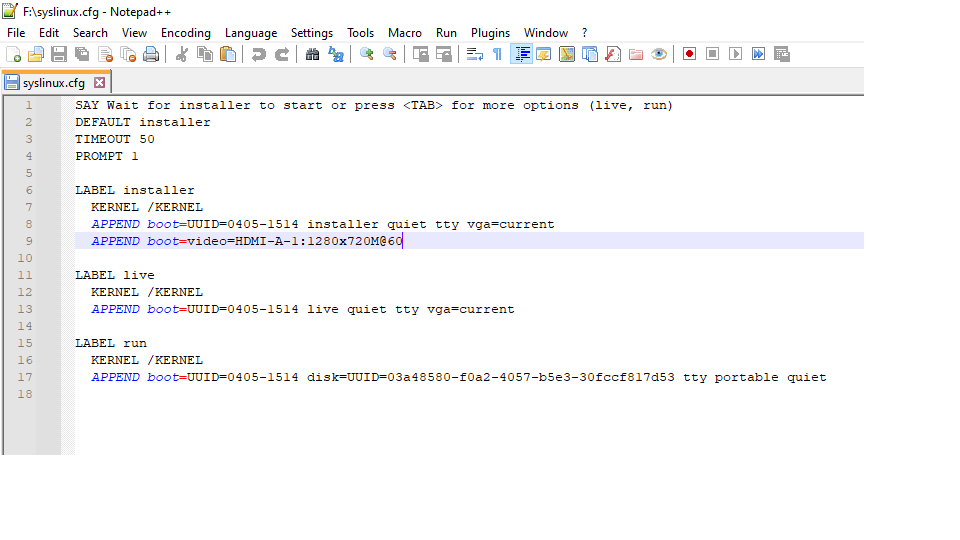Expand the Settings menu
Image resolution: width=960 pixels, height=540 pixels.
(x=312, y=33)
